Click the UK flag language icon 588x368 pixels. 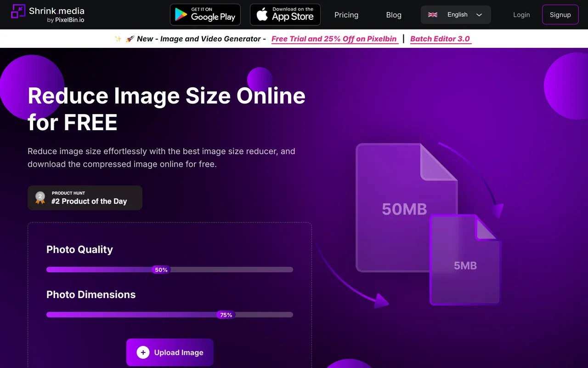(x=433, y=15)
